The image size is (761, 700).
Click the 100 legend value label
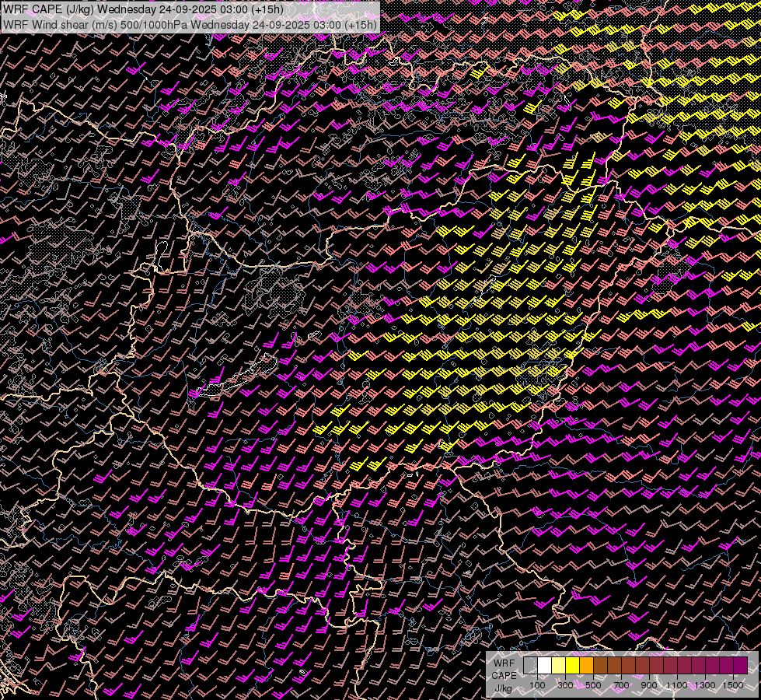(537, 685)
